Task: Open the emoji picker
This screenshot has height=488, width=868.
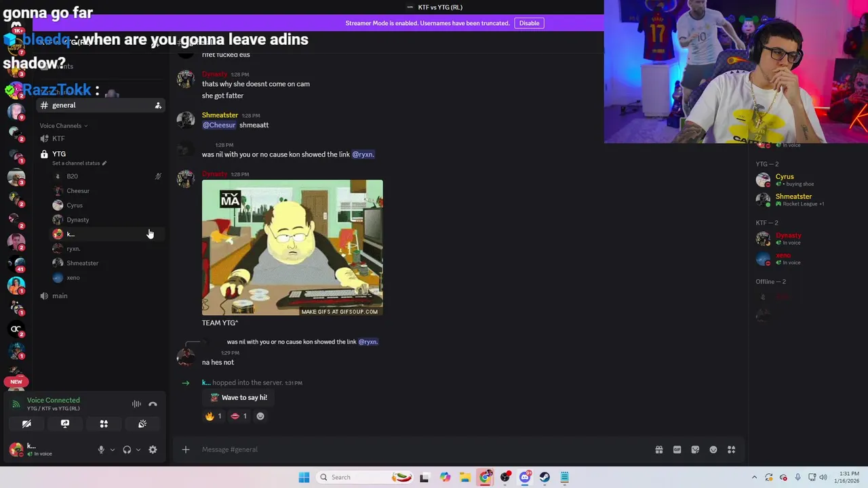Action: click(x=713, y=449)
